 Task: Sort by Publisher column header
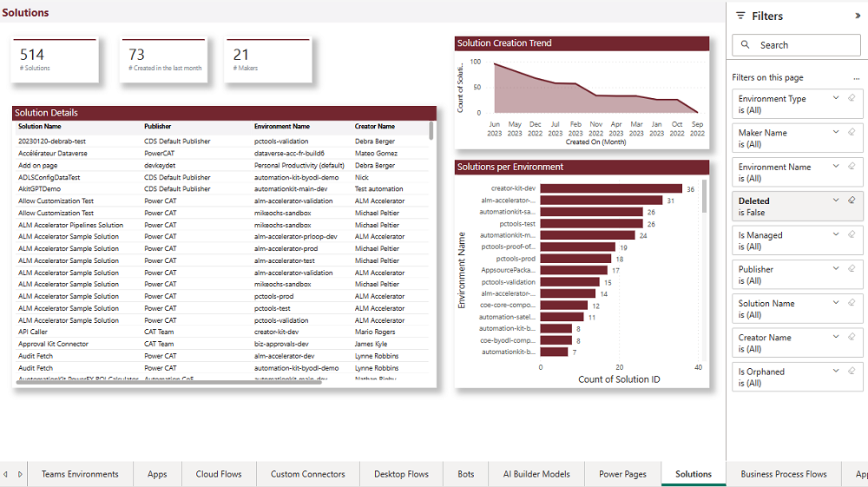[x=158, y=126]
